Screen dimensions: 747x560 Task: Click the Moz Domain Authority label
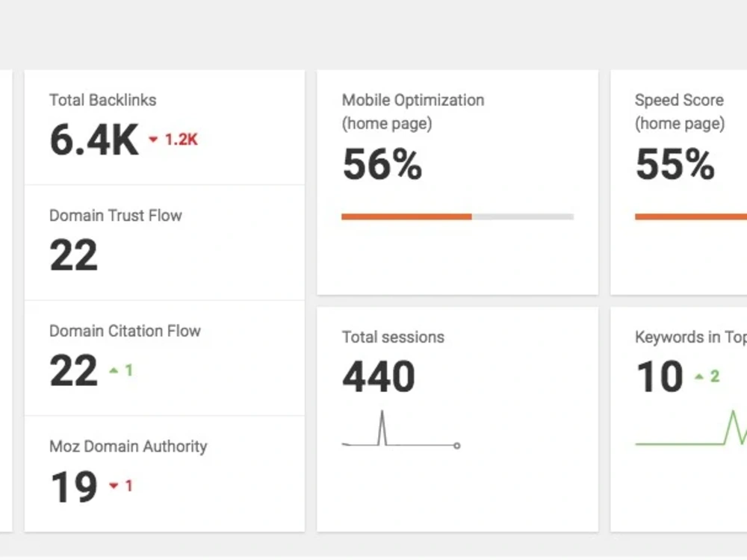[x=128, y=447]
